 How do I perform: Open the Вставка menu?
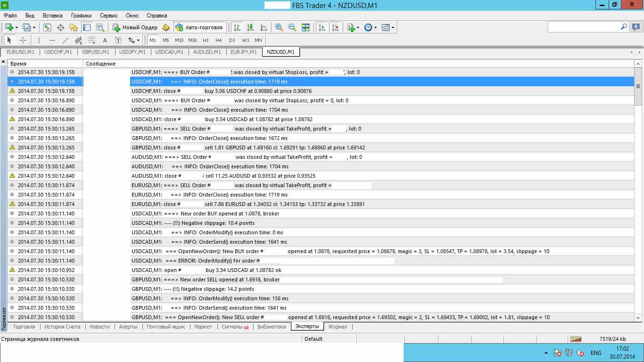pyautogui.click(x=52, y=15)
